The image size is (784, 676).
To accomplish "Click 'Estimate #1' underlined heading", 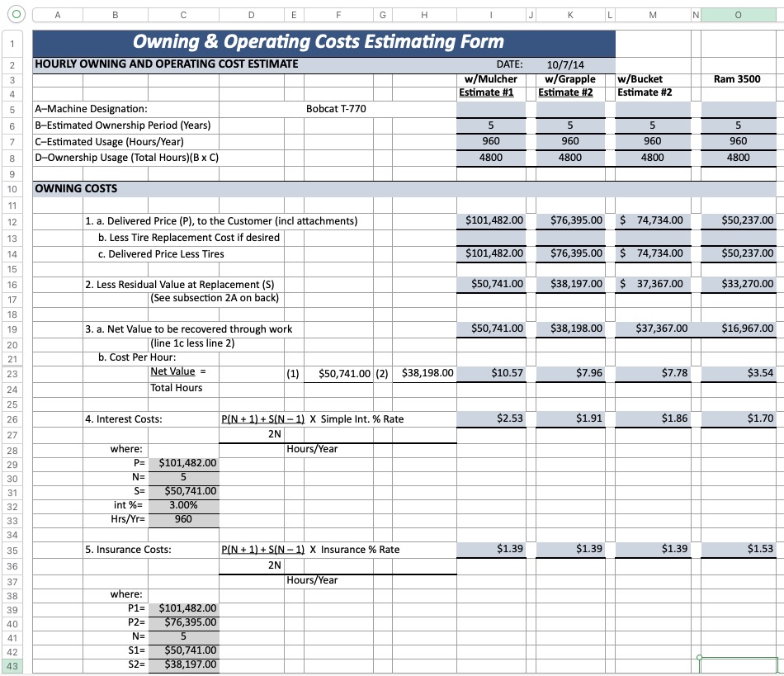I will point(486,92).
